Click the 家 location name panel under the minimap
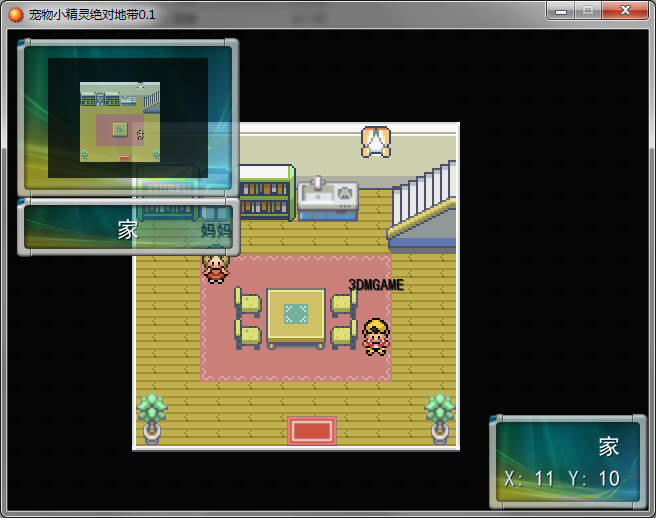Screen dimensions: 656x518 [x=128, y=227]
